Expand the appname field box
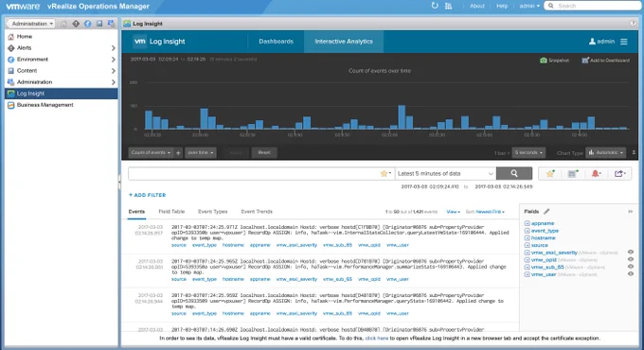The image size is (644, 350). point(527,223)
